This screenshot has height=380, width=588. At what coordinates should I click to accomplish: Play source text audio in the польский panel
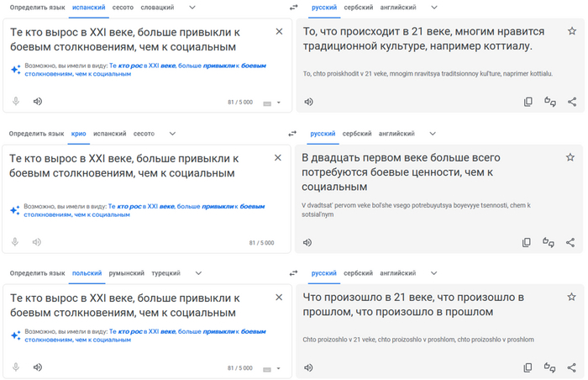tap(37, 367)
